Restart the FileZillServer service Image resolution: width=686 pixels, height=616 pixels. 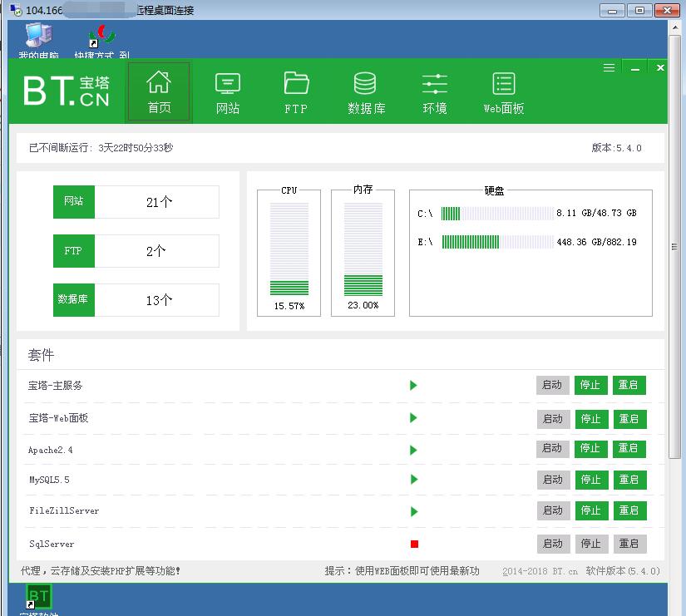pos(629,510)
